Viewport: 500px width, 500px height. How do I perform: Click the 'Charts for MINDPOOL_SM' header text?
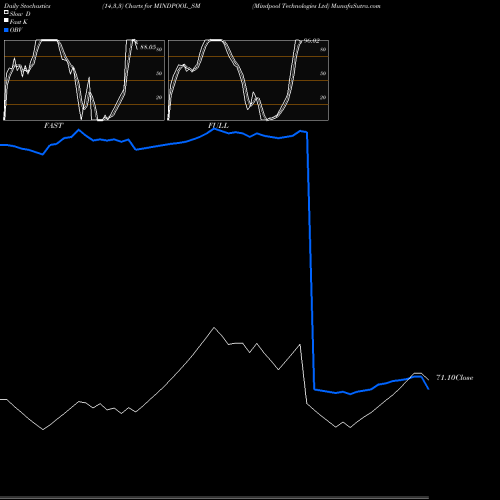tap(163, 6)
